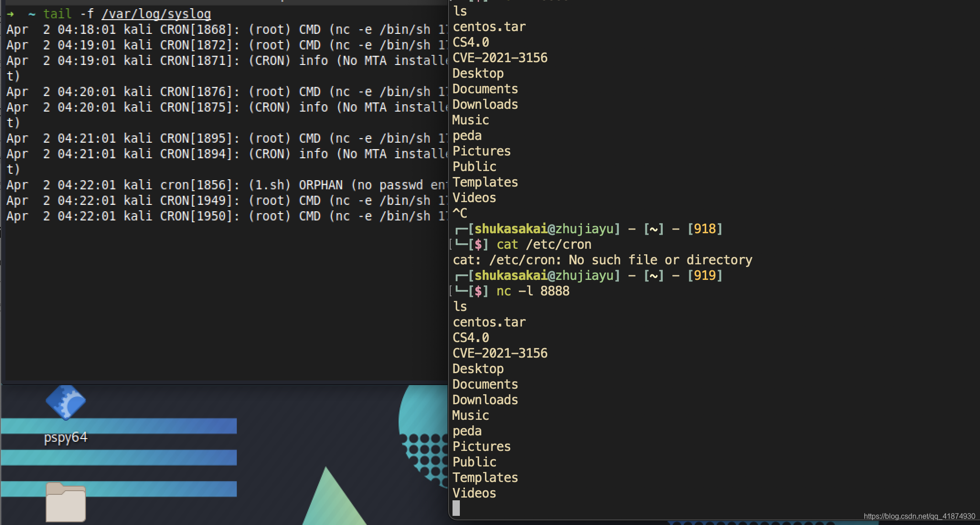Image resolution: width=980 pixels, height=525 pixels.
Task: Open the folder icon on the desktop
Action: (65, 502)
